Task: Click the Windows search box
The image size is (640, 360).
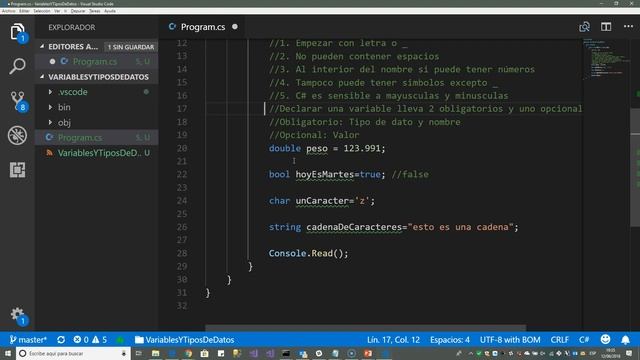Action: [73, 353]
